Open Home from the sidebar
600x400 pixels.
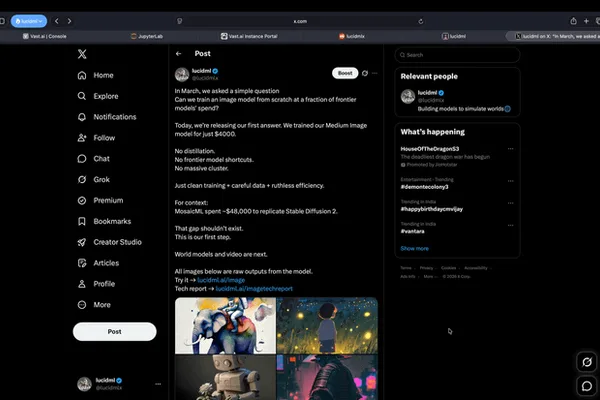(x=96, y=75)
